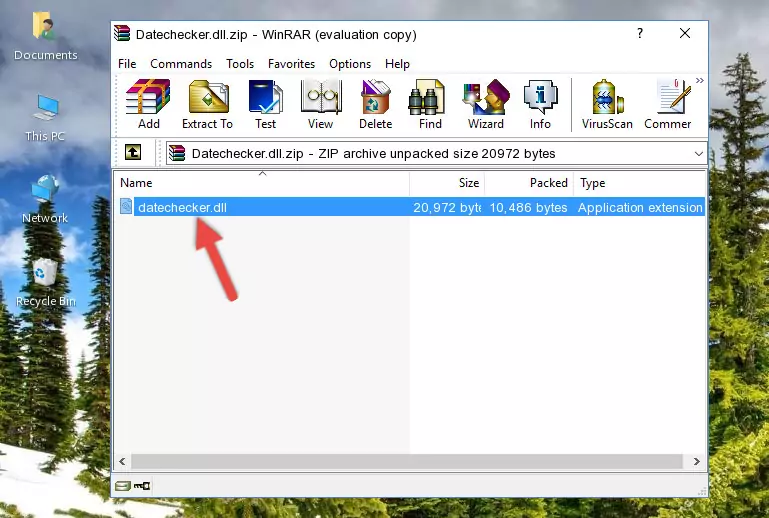The height and width of the screenshot is (518, 769).
Task: Select the Network desktop icon
Action: [x=45, y=199]
